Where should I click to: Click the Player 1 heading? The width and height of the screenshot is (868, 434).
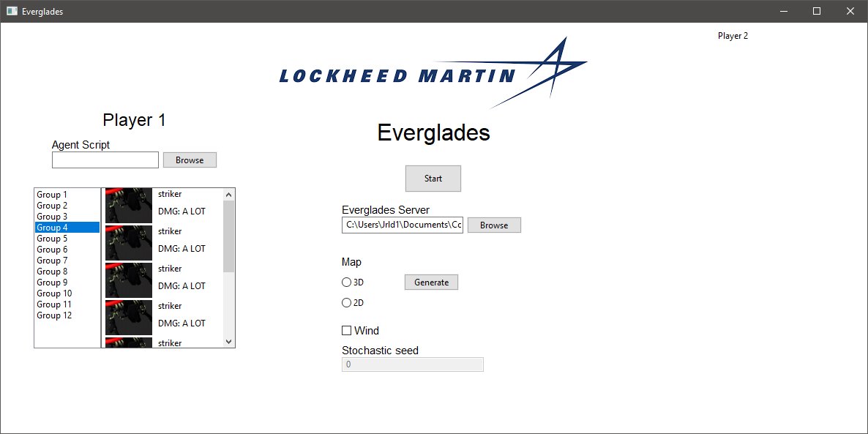[134, 120]
